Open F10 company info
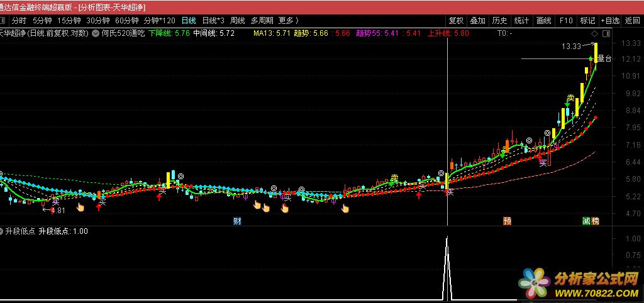This screenshot has width=644, height=303. (565, 20)
